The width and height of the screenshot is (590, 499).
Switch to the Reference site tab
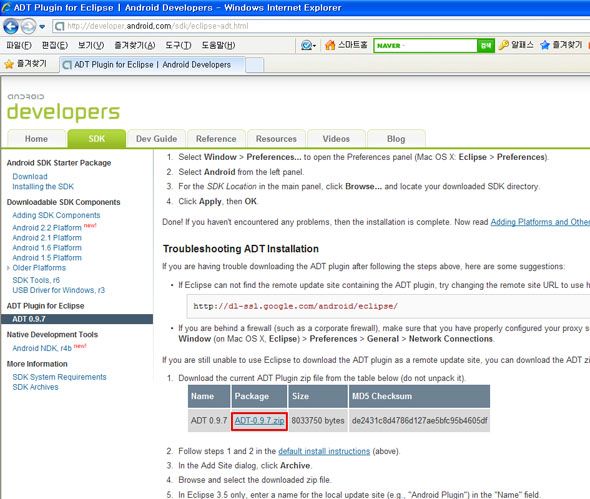pos(216,139)
